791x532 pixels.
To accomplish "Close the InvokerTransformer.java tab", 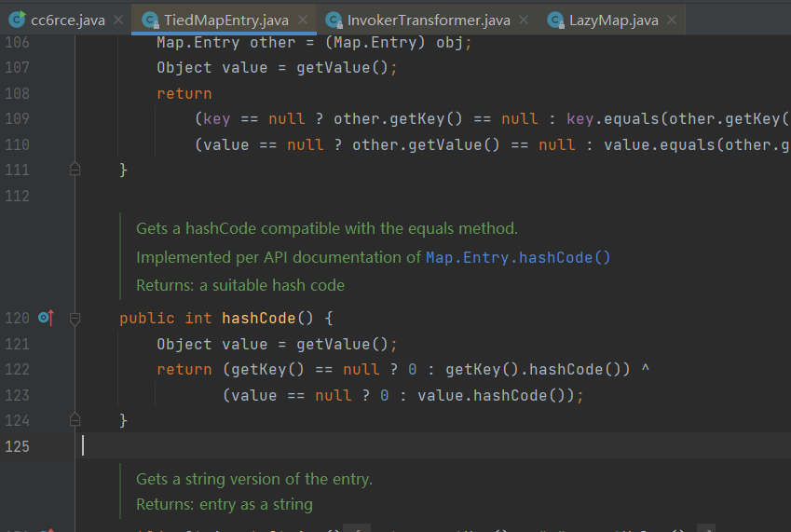I will 524,20.
